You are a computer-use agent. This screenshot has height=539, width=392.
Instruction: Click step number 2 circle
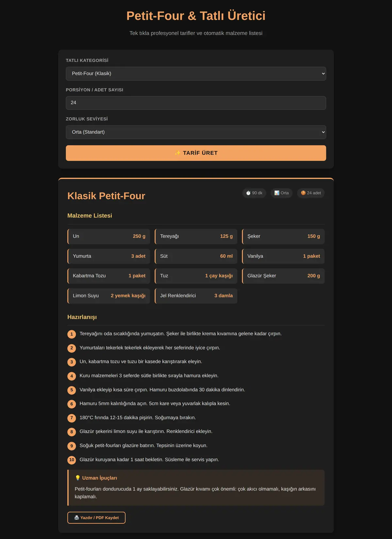coord(72,348)
